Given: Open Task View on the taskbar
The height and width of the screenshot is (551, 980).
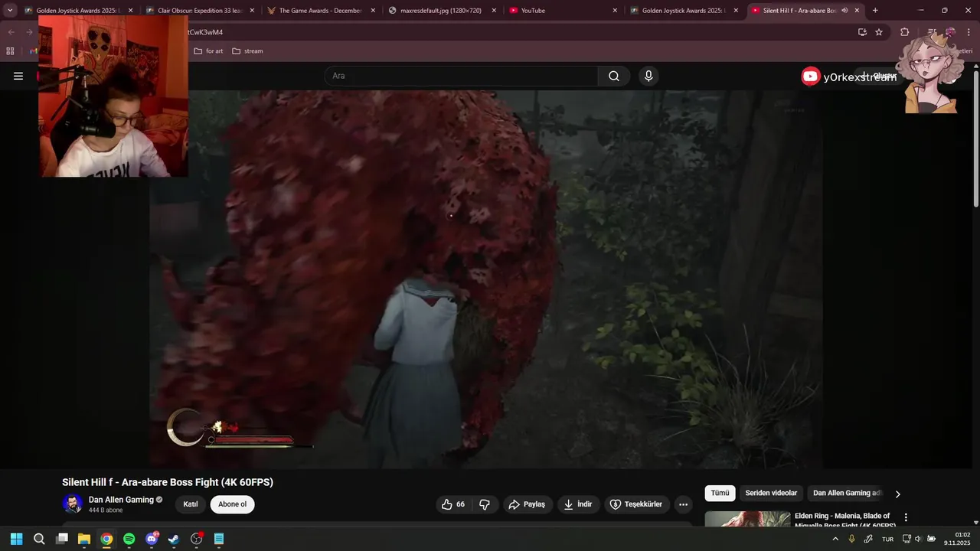Looking at the screenshot, I should (62, 539).
